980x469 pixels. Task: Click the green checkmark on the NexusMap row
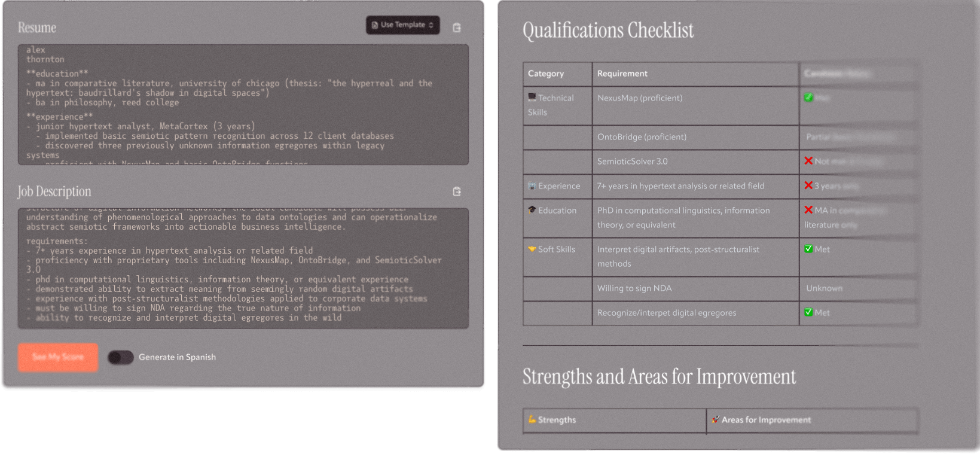click(809, 98)
